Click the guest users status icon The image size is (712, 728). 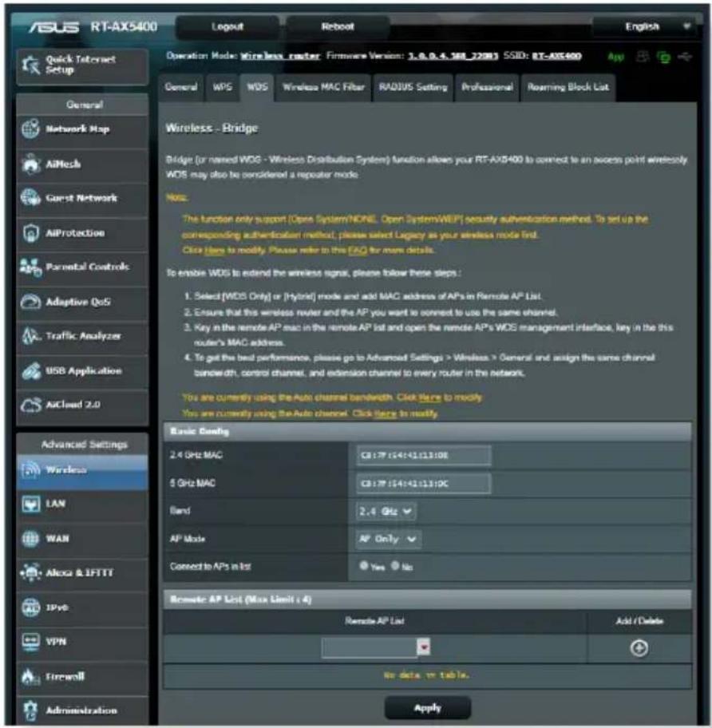click(643, 57)
